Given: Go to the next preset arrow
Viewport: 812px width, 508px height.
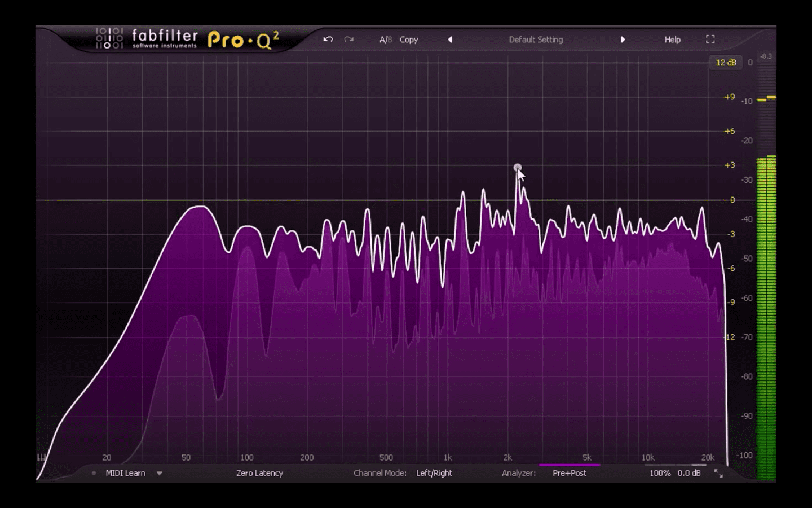Looking at the screenshot, I should coord(623,40).
